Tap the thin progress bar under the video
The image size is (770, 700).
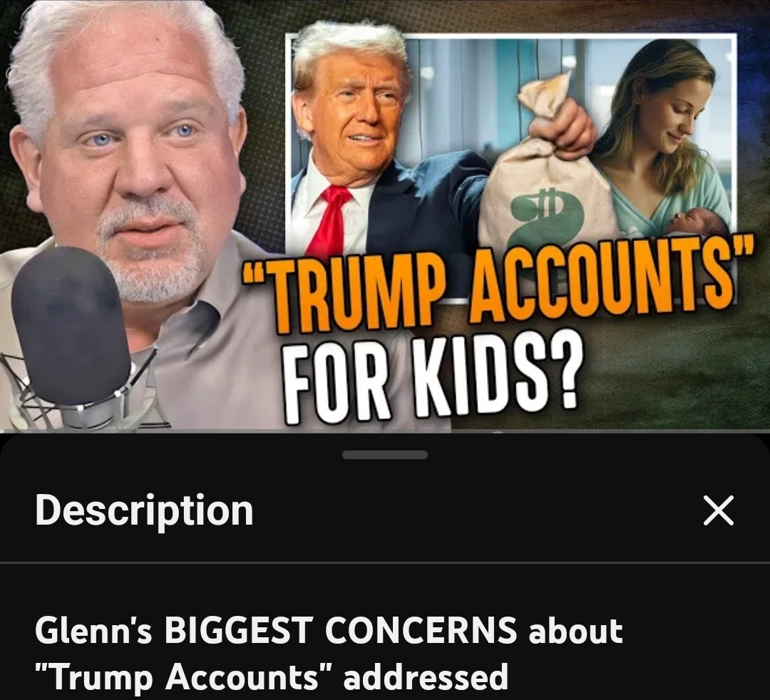pyautogui.click(x=385, y=431)
